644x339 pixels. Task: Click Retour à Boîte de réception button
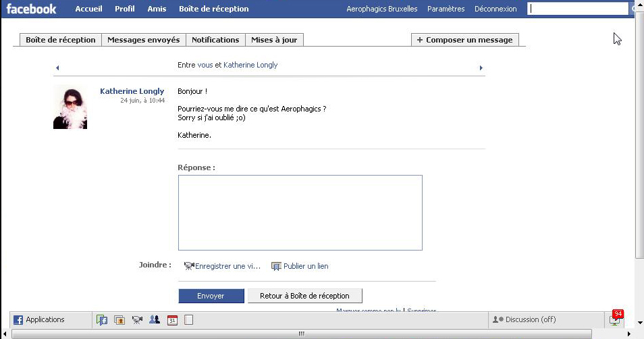(304, 296)
